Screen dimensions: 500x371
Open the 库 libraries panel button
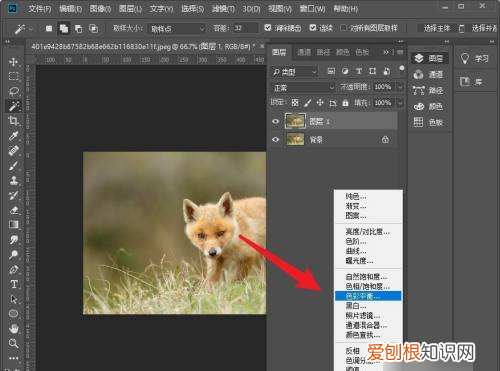tap(471, 82)
